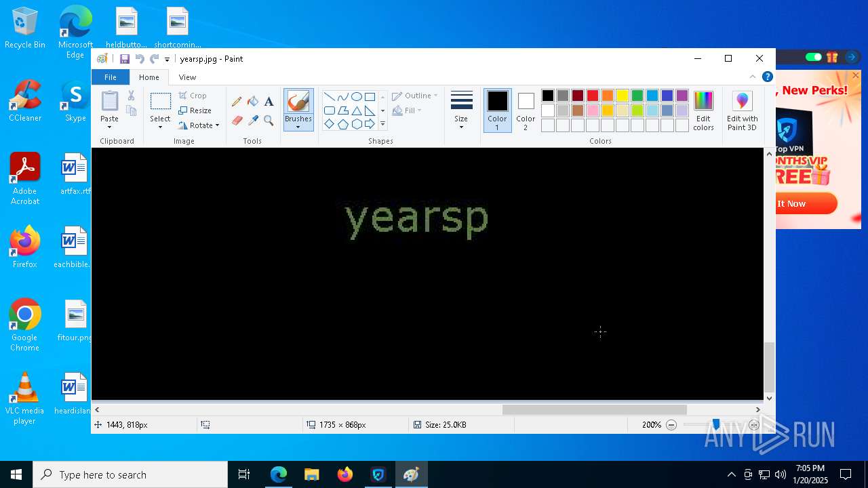
Task: Select the Magnifier tool
Action: point(269,121)
